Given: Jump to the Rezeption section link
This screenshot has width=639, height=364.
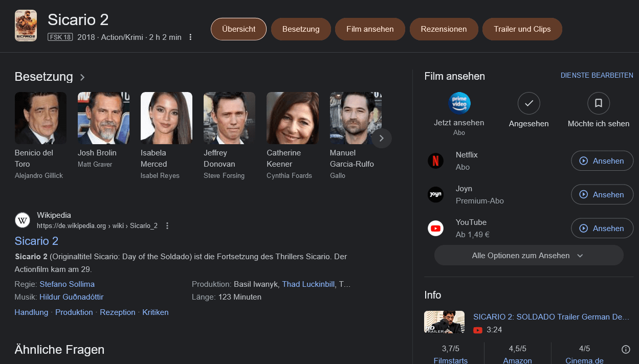Looking at the screenshot, I should [118, 312].
